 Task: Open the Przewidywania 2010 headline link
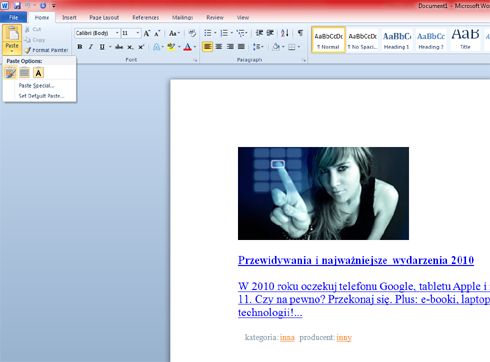click(356, 260)
